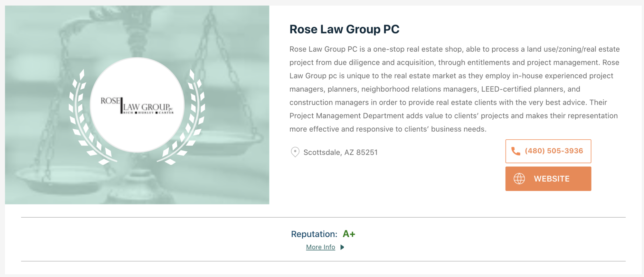Open the More Info link
This screenshot has width=644, height=277.
pos(320,247)
